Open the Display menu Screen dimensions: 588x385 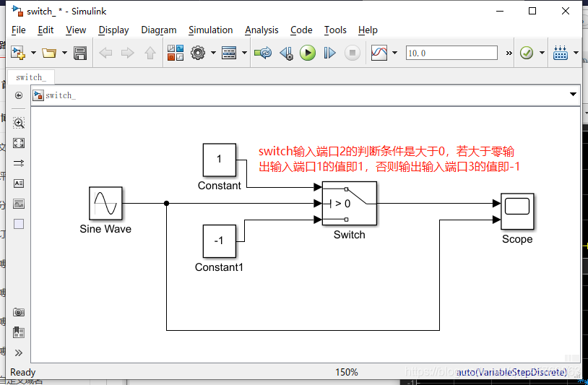tap(113, 30)
